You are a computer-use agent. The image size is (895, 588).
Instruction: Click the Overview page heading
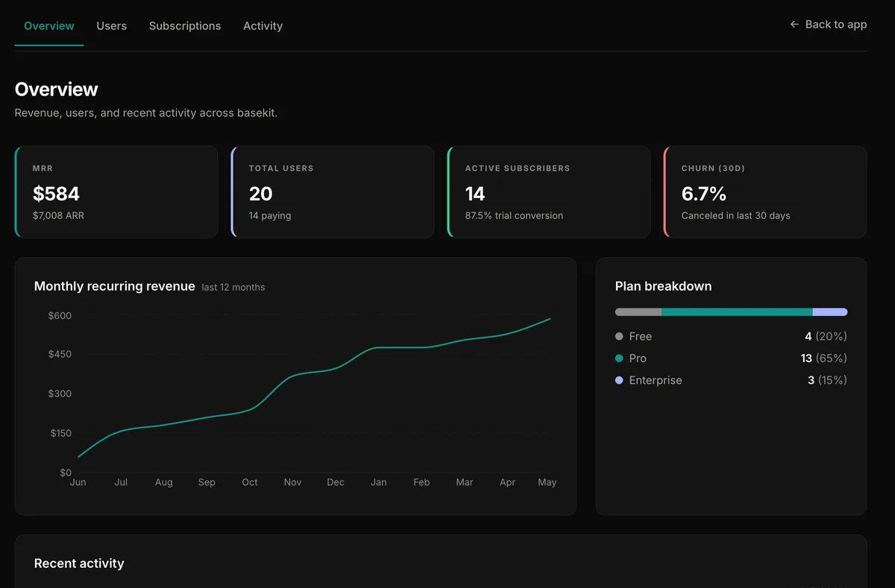[x=57, y=89]
